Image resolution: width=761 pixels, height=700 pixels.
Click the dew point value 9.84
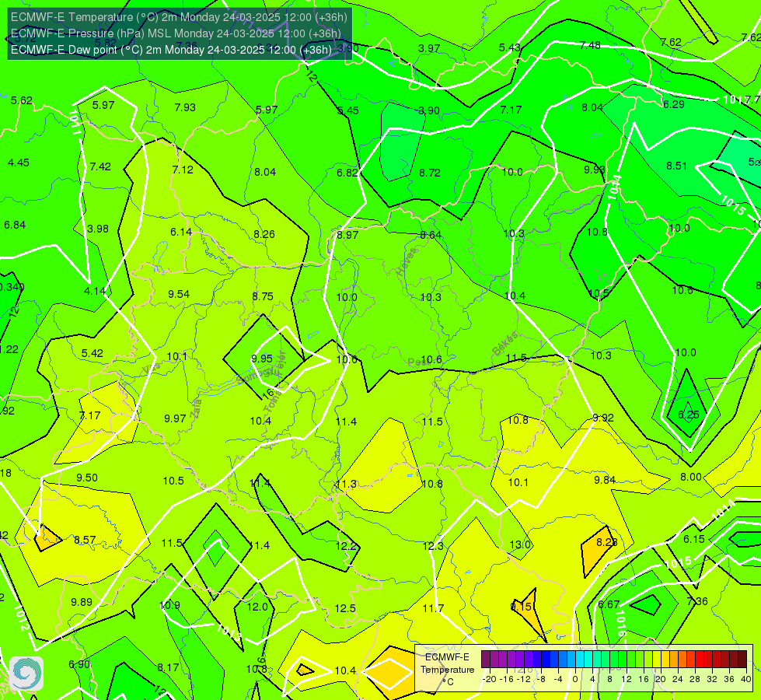coord(605,480)
